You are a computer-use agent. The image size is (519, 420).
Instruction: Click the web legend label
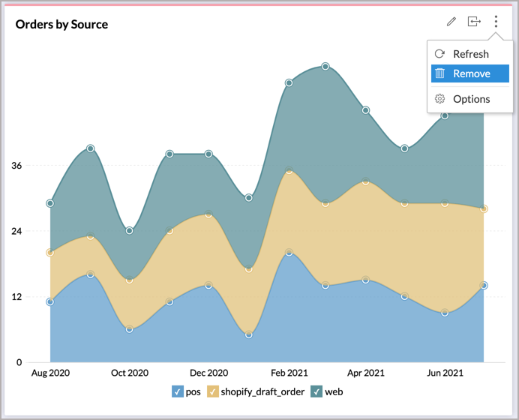[x=334, y=391]
